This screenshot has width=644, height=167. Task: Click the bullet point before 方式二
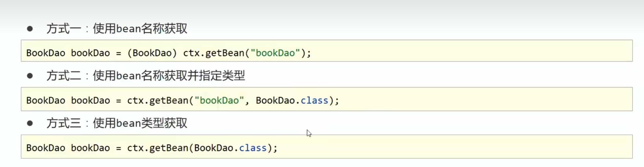(x=30, y=76)
